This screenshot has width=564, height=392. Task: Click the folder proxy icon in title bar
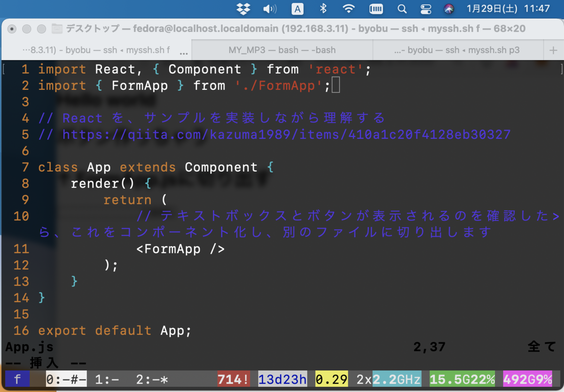pos(57,29)
